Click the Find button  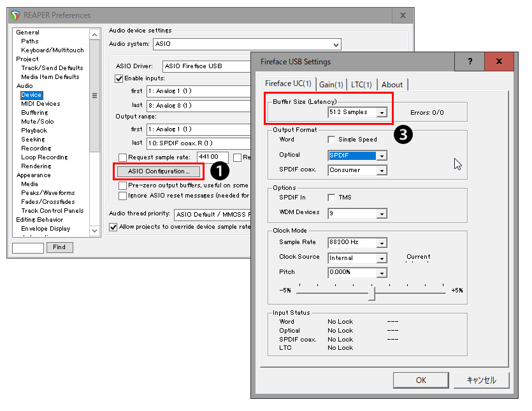pyautogui.click(x=59, y=247)
